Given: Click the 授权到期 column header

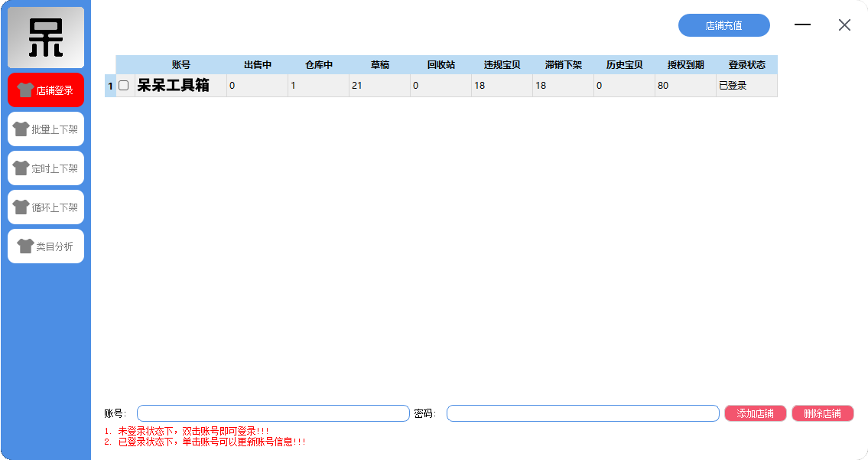Looking at the screenshot, I should pos(685,65).
